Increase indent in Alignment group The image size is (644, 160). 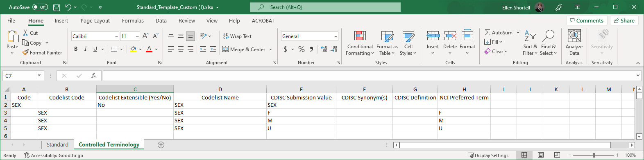pos(213,49)
